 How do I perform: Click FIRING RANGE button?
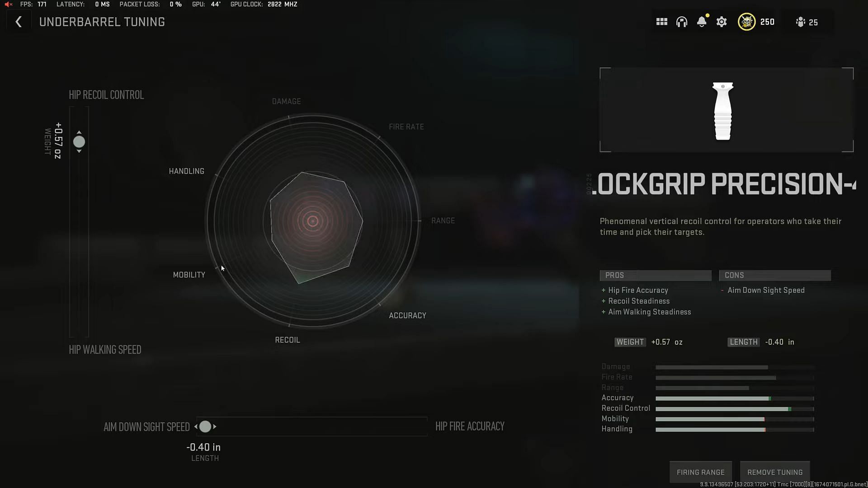[700, 472]
